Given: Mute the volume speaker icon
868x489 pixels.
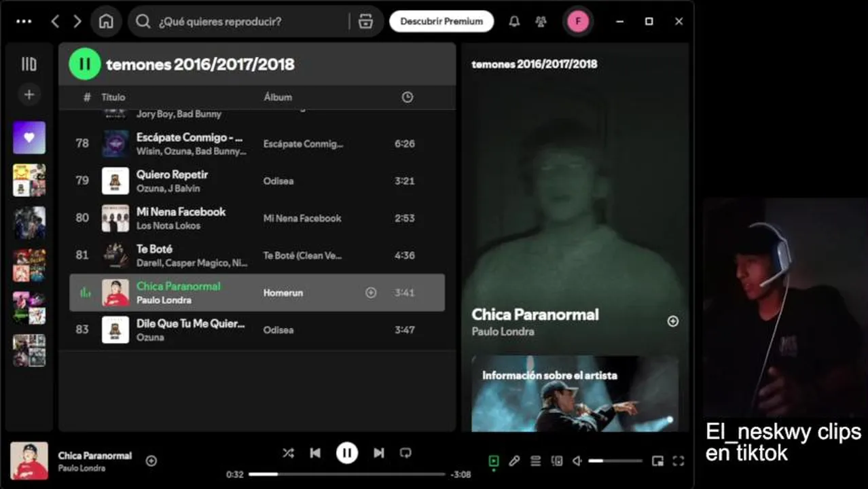Looking at the screenshot, I should (577, 461).
